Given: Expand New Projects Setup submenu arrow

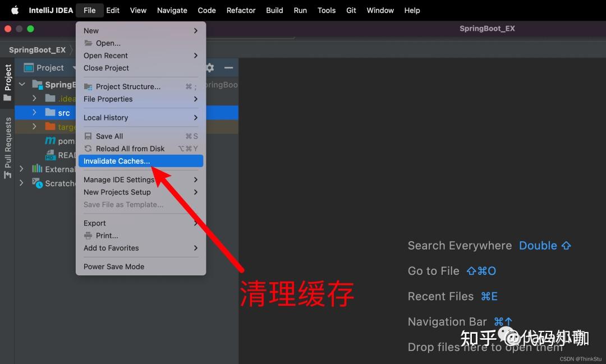Looking at the screenshot, I should 196,192.
